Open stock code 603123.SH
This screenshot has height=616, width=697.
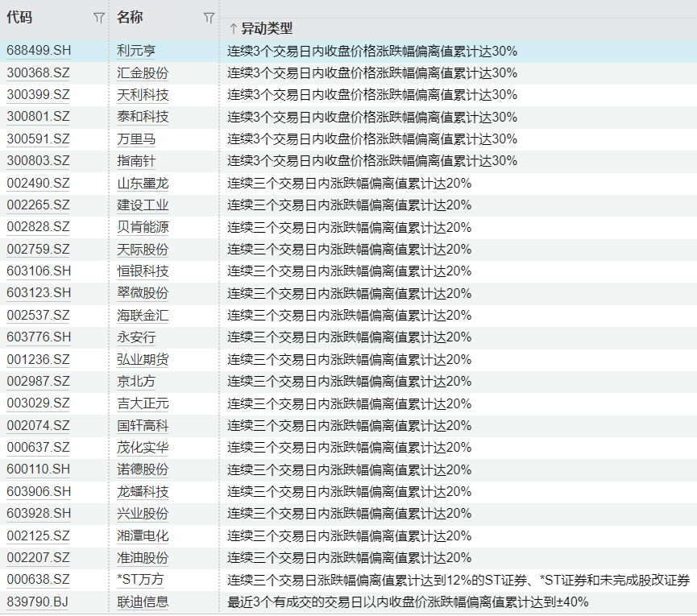pos(39,293)
